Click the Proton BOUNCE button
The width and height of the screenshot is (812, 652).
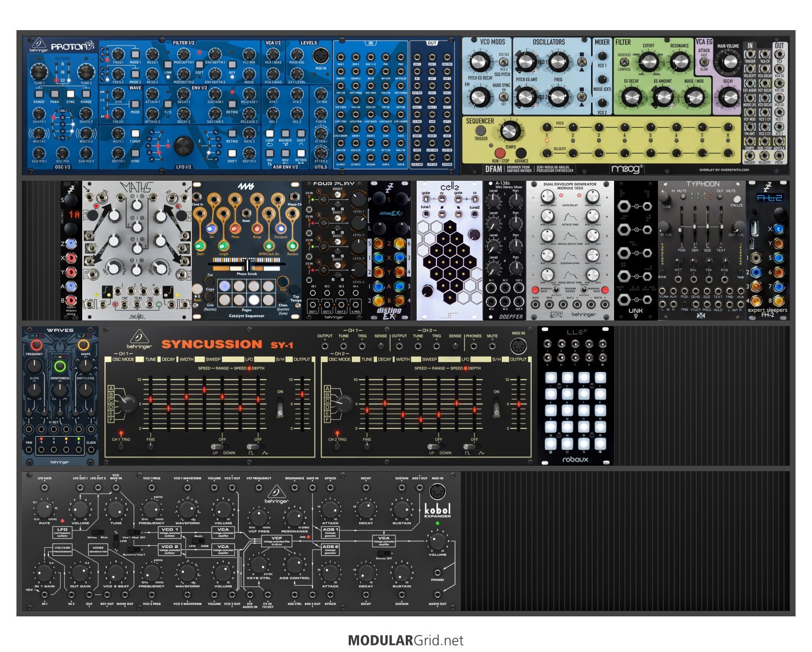tap(285, 134)
